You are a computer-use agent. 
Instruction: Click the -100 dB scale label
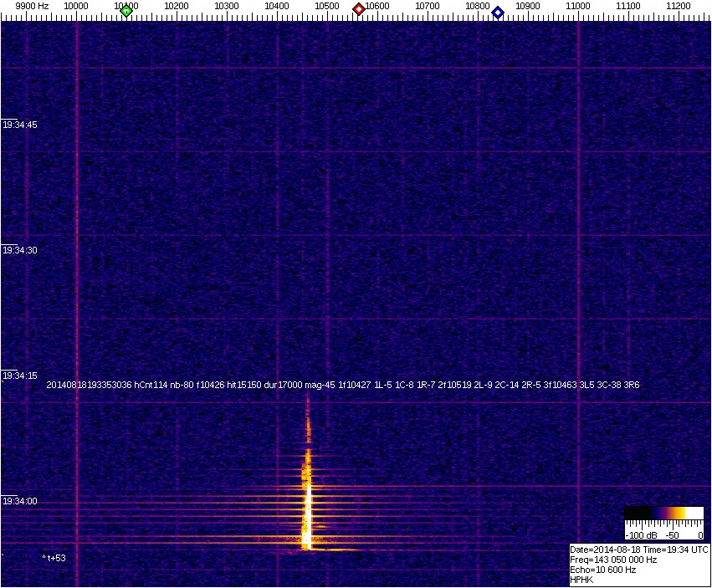tap(638, 534)
